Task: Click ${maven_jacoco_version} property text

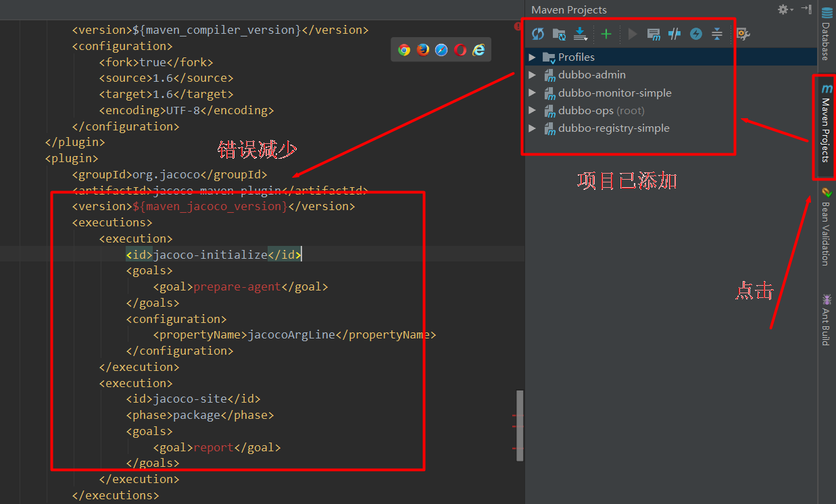Action: tap(210, 206)
